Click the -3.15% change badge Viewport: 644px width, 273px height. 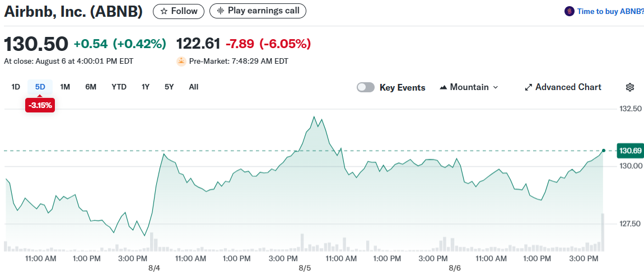pos(40,106)
